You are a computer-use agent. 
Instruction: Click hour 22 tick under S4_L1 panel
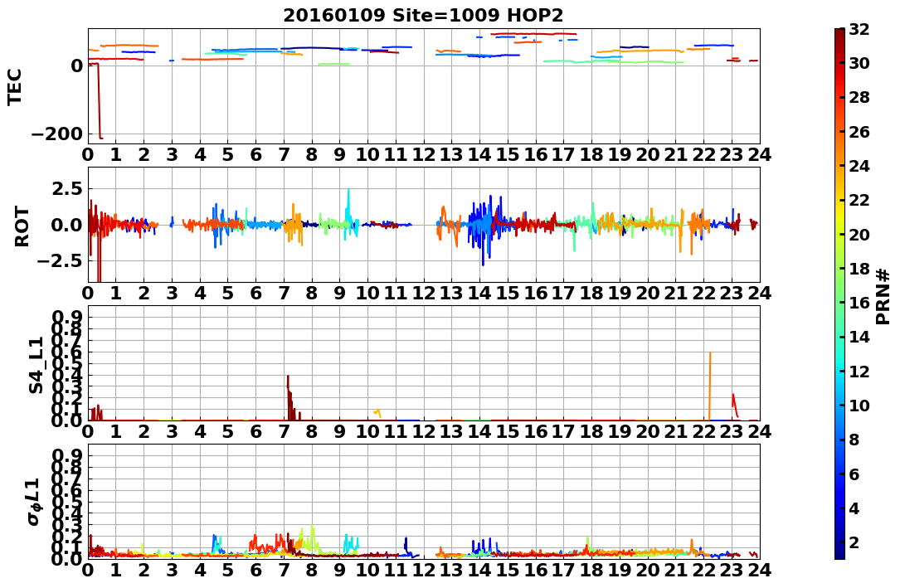pyautogui.click(x=703, y=431)
